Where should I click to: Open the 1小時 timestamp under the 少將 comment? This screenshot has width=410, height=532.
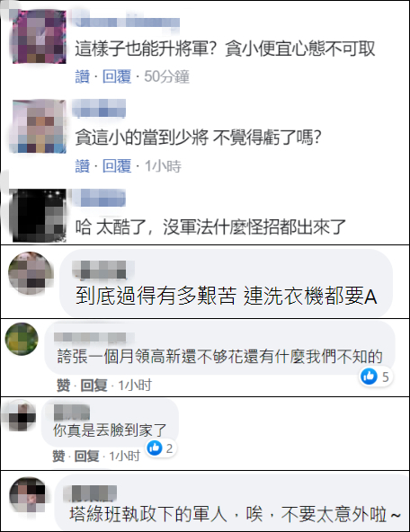(163, 166)
